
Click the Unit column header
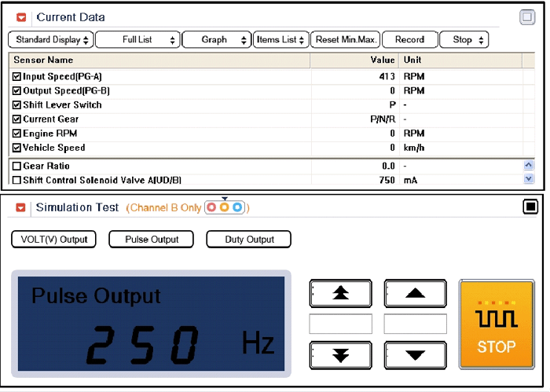click(x=461, y=60)
